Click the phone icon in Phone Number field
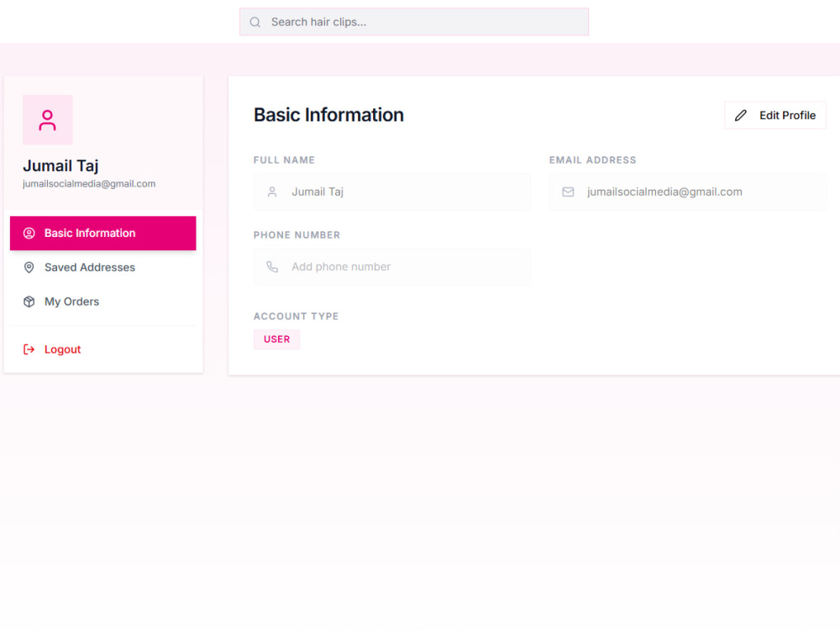Screen dimensions: 840x630 click(272, 267)
